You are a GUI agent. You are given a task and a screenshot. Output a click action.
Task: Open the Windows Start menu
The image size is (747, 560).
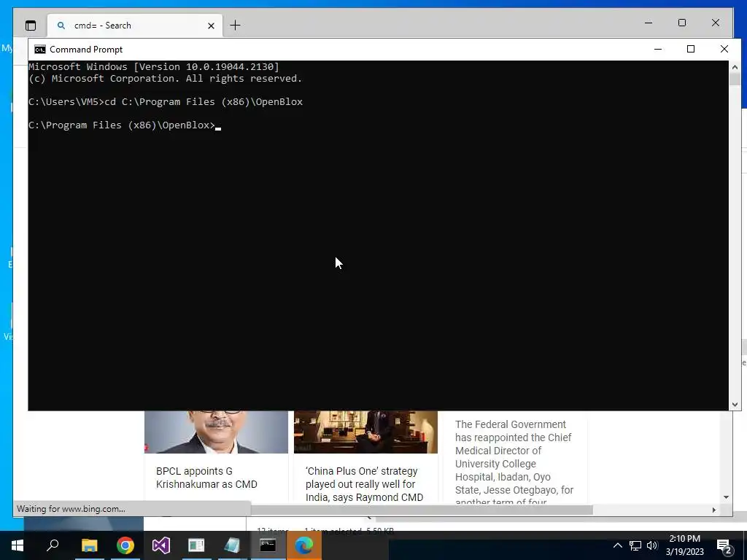click(18, 545)
